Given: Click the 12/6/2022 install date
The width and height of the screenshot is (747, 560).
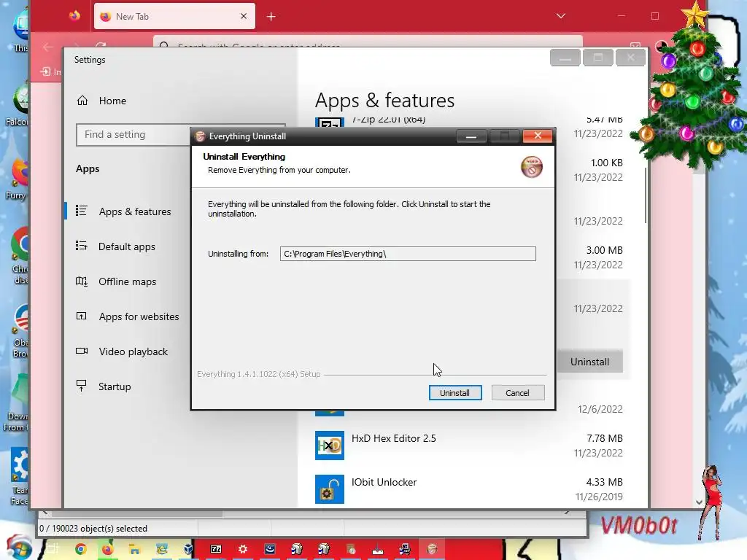Looking at the screenshot, I should (600, 410).
